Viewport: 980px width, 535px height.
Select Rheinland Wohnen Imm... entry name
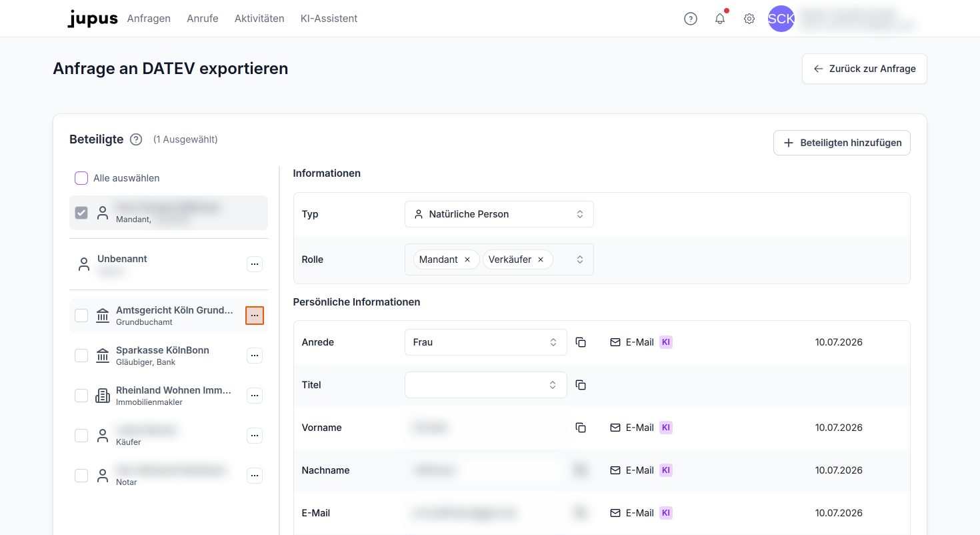click(173, 390)
